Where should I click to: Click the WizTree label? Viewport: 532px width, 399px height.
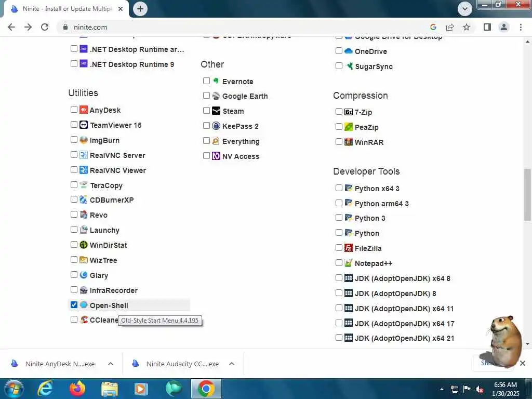coord(103,260)
